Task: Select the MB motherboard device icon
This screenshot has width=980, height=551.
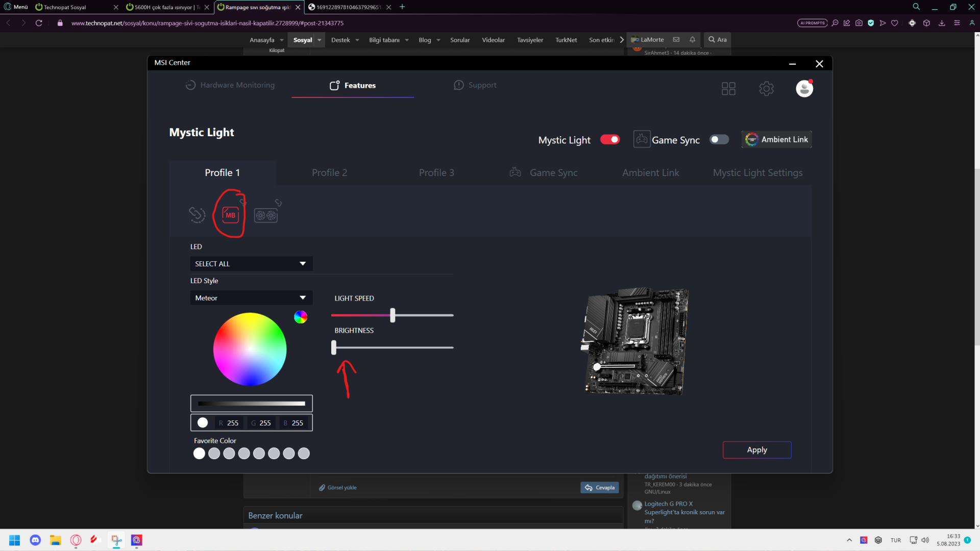Action: click(x=230, y=215)
